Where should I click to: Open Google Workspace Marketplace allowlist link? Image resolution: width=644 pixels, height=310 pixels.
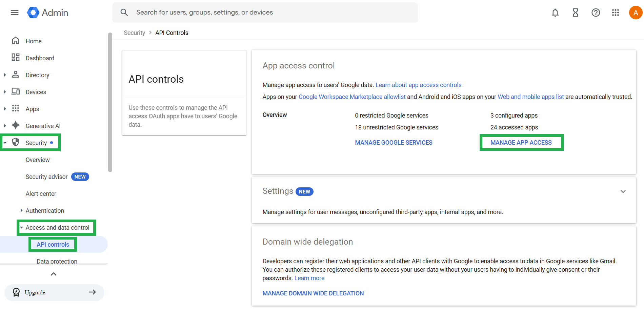pos(352,97)
